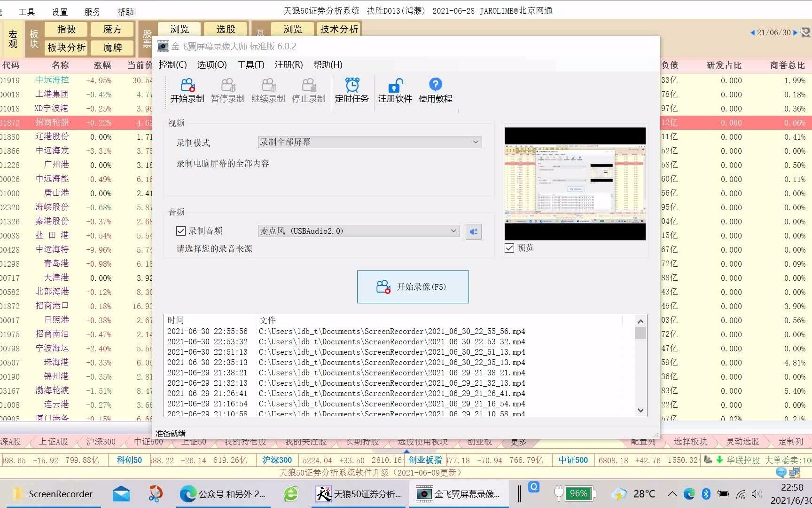Click the 涨幅 column header
The width and height of the screenshot is (812, 508).
tap(102, 65)
